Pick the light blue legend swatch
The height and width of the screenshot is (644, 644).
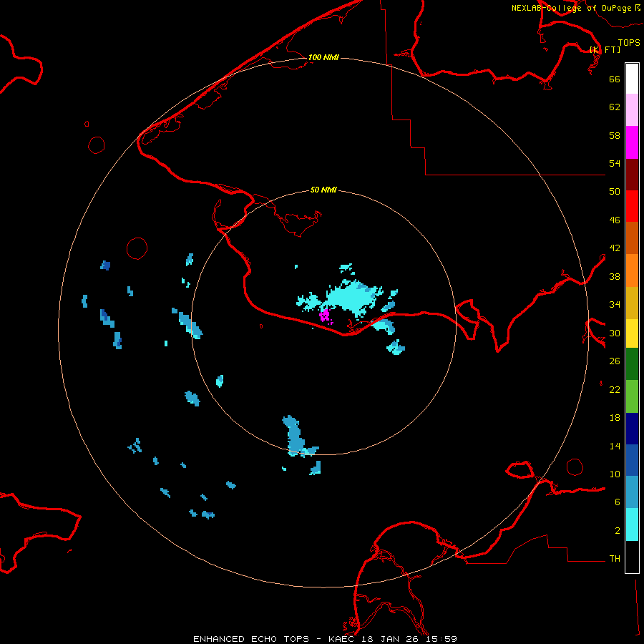[632, 492]
